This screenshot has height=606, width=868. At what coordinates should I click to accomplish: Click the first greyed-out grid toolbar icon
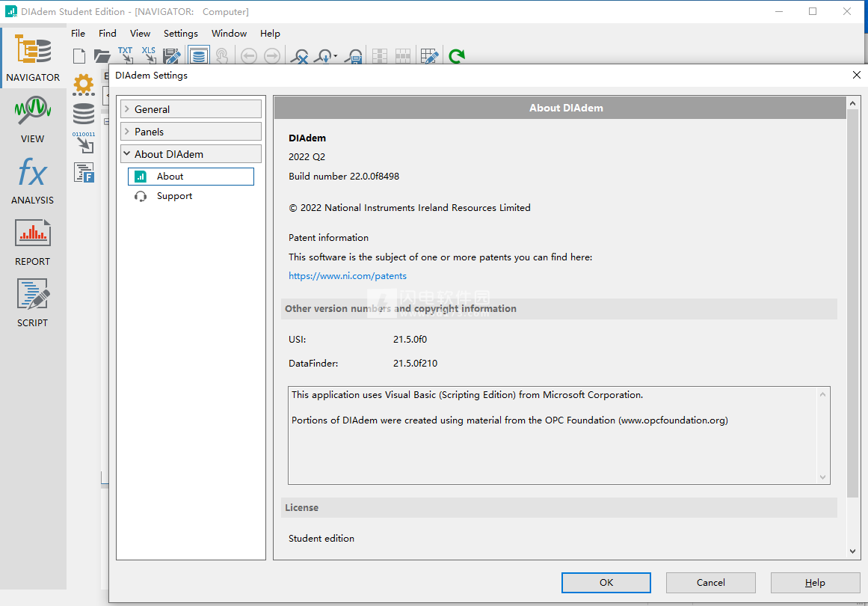pyautogui.click(x=380, y=56)
